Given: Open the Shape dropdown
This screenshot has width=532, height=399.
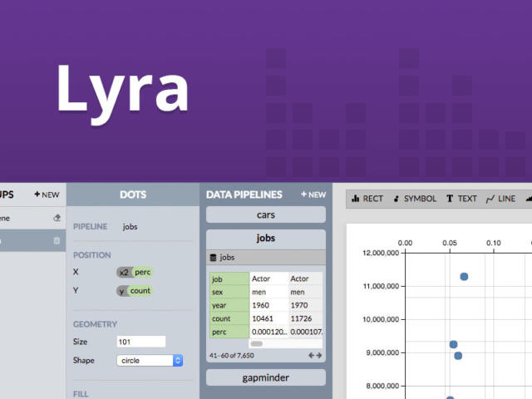Looking at the screenshot, I should coord(150,360).
